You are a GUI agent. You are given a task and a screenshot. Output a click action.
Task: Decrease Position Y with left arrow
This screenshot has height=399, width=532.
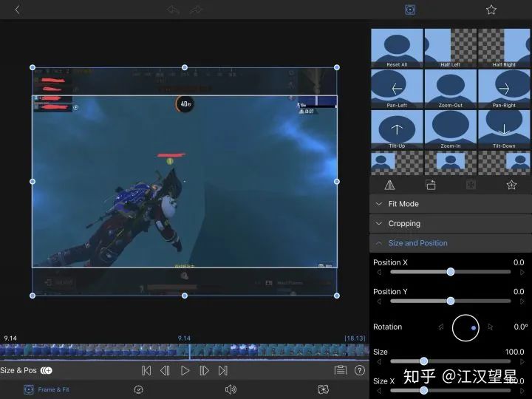click(379, 301)
